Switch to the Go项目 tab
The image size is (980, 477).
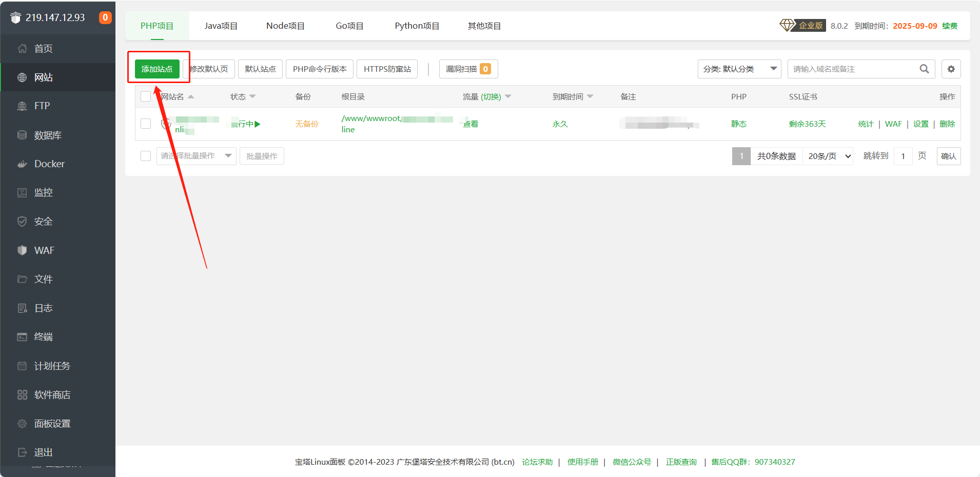coord(349,26)
